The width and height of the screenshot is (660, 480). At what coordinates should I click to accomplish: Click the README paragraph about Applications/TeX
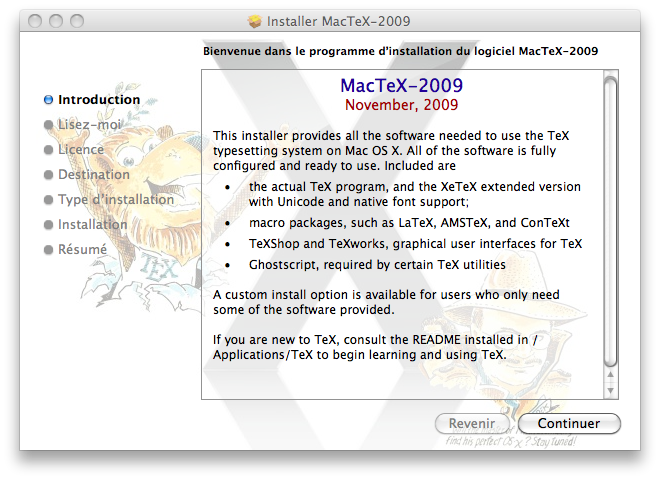pyautogui.click(x=375, y=347)
